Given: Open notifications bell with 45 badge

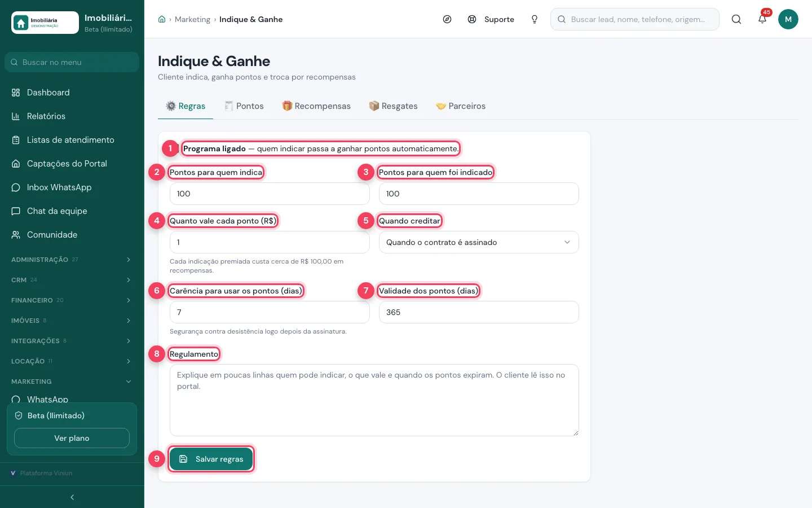Looking at the screenshot, I should point(762,19).
